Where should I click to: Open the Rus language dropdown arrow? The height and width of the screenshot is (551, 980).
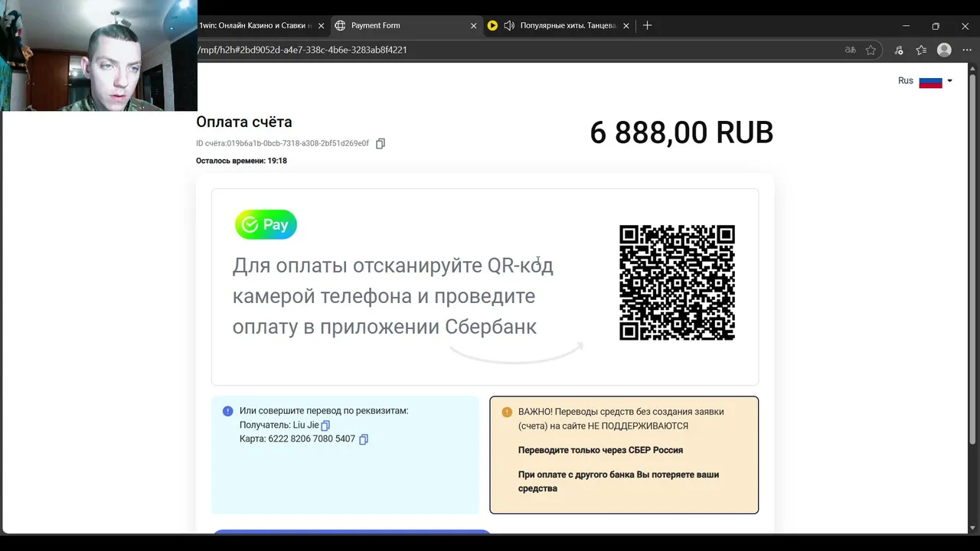(x=950, y=81)
